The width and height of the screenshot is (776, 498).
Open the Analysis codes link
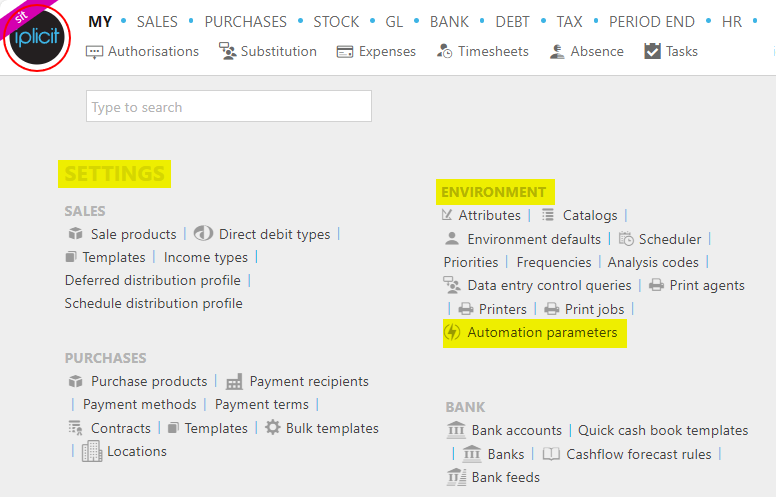click(x=653, y=262)
